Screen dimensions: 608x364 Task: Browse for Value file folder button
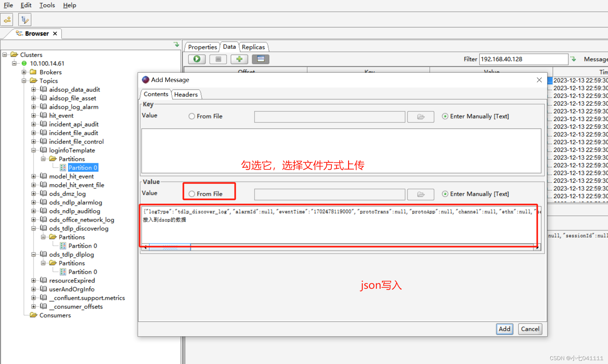[421, 194]
